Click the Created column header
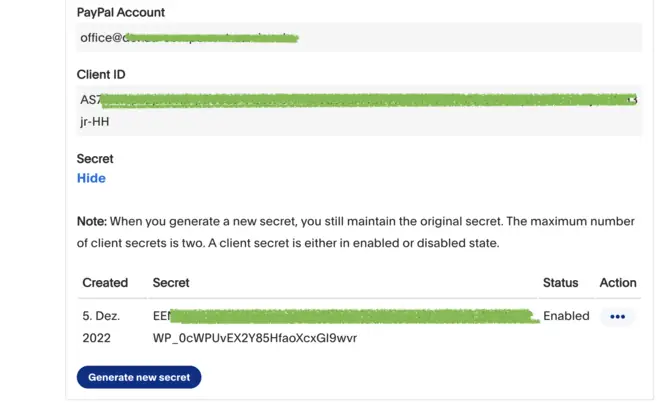 (105, 283)
